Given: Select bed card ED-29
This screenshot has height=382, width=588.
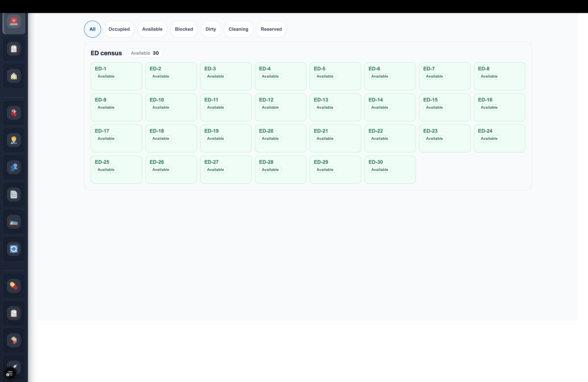Looking at the screenshot, I should point(335,169).
